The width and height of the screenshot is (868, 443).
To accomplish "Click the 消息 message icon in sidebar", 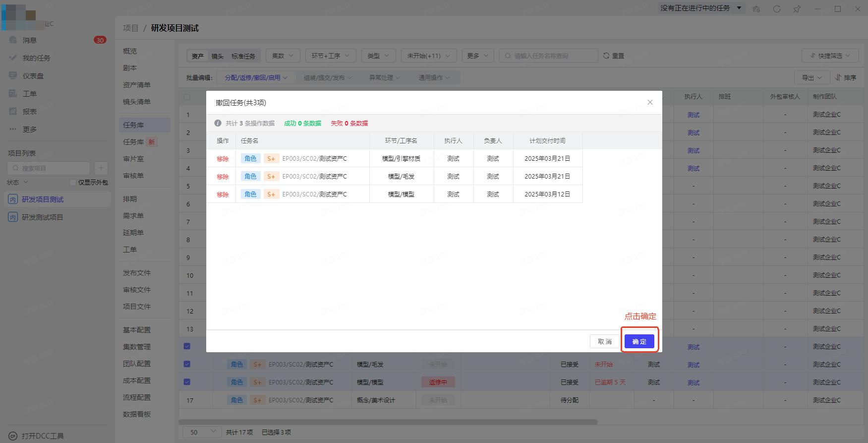I will click(x=13, y=40).
